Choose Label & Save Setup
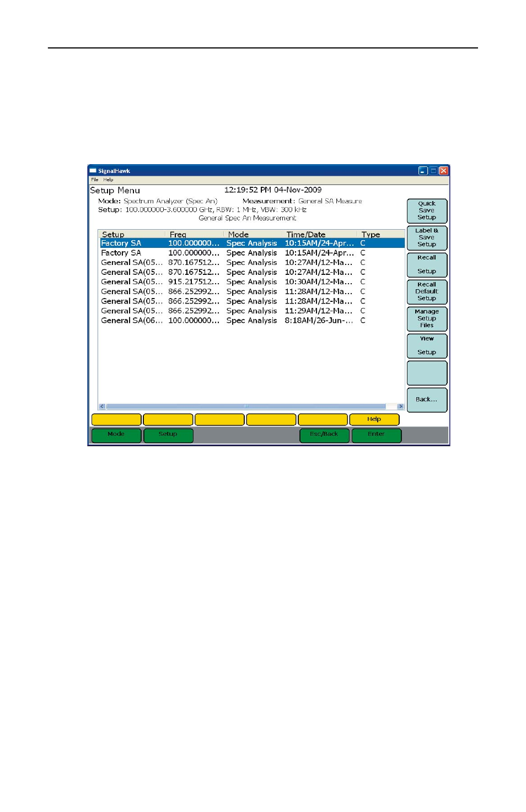Image resolution: width=526 pixels, height=812 pixels. pos(427,237)
